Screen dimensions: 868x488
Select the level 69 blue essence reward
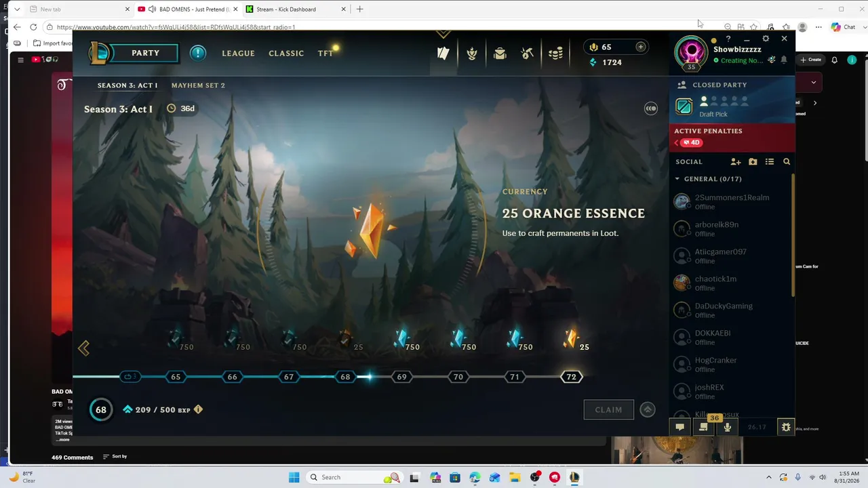pyautogui.click(x=403, y=339)
